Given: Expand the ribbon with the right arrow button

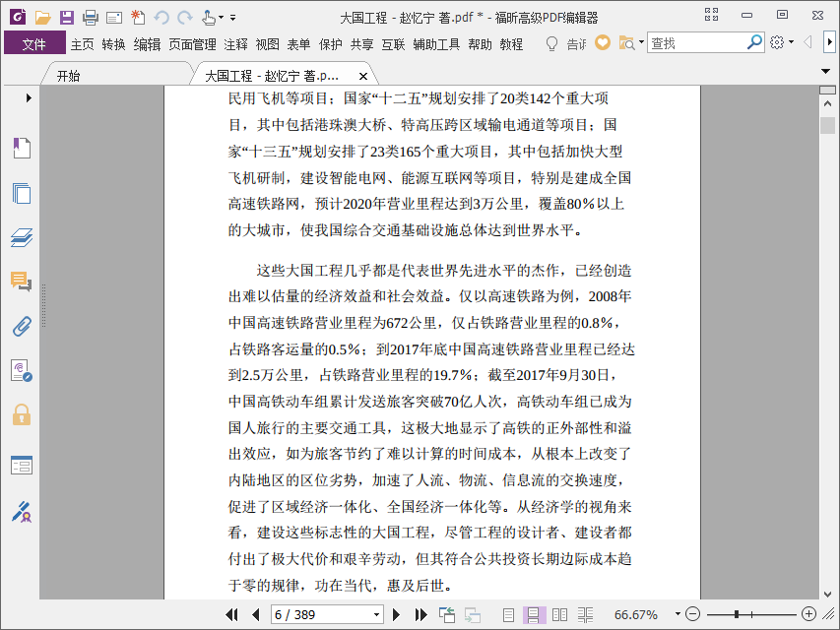Looking at the screenshot, I should 830,42.
